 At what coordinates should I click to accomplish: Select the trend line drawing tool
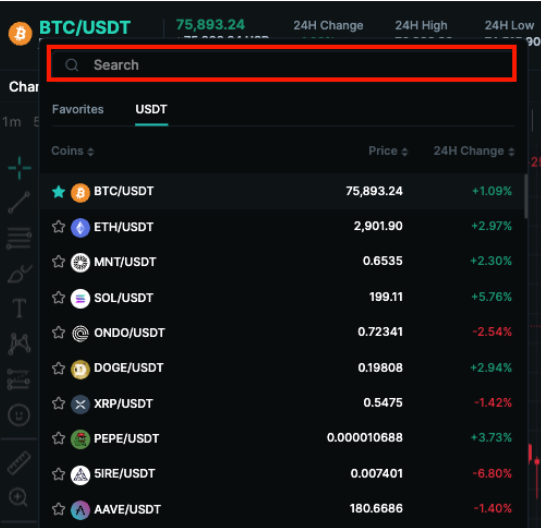(x=19, y=203)
